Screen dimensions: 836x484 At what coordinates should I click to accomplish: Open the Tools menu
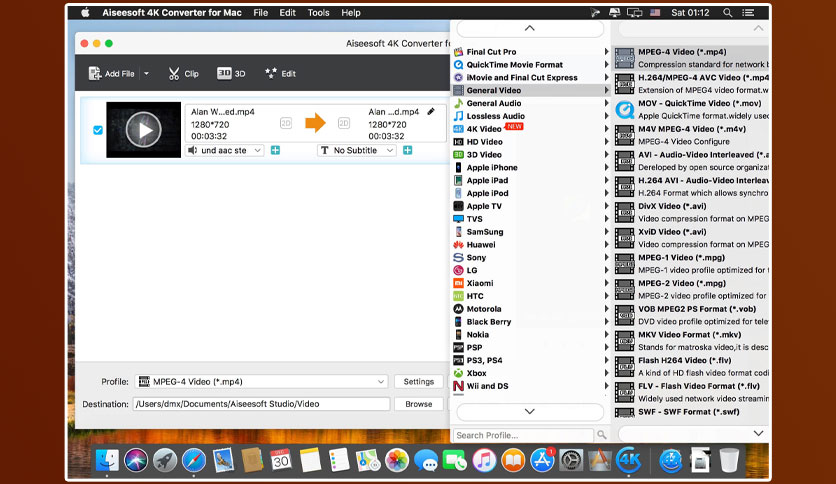[x=318, y=12]
